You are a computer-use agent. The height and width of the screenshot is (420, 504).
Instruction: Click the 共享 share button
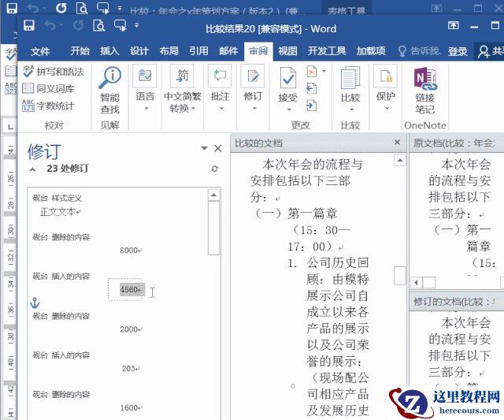point(491,51)
